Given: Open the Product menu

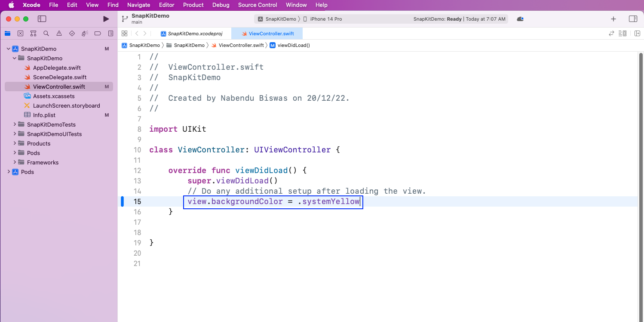Looking at the screenshot, I should click(193, 5).
